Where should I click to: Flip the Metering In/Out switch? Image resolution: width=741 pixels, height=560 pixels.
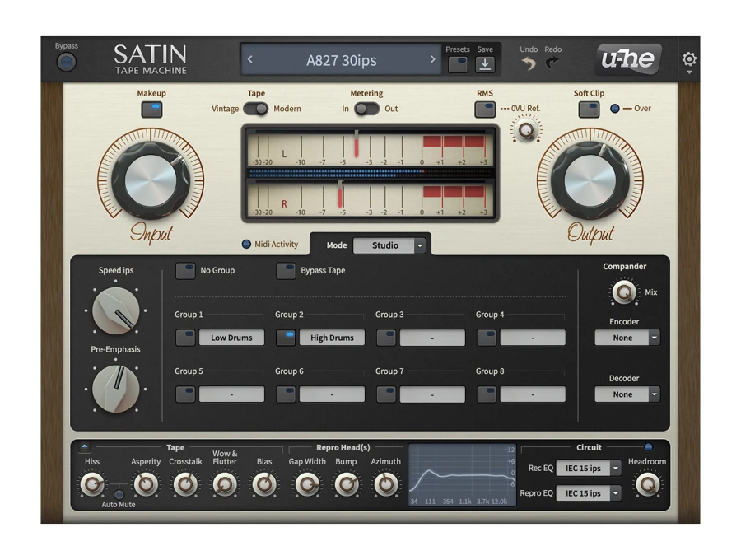(366, 109)
